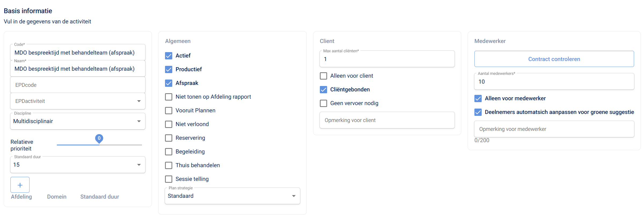This screenshot has width=644, height=215.
Task: Open the EPDactiviteit dropdown
Action: (x=78, y=101)
